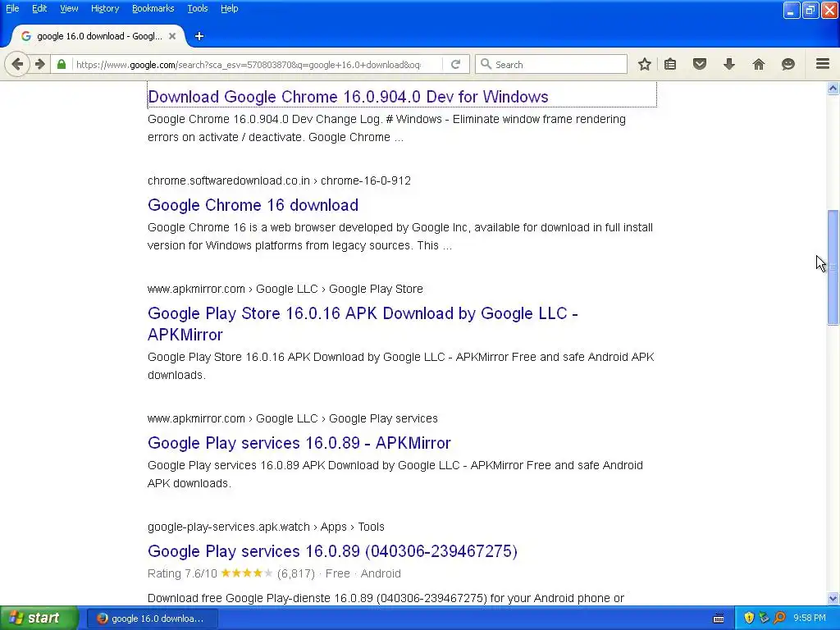Open the Windows start button

pos(39,619)
